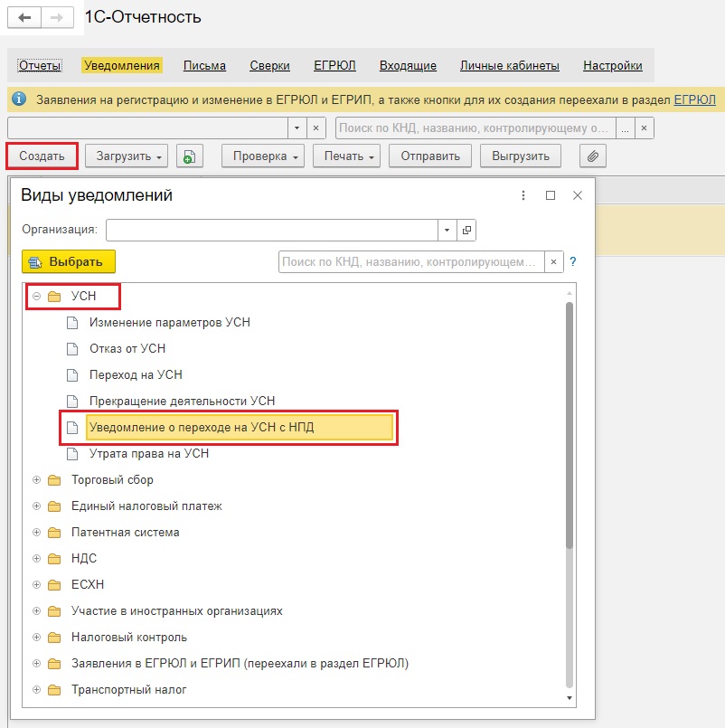Expand Заявления в ЕГРЮЛ и ЕГРИП folder
The image size is (725, 728).
[37, 664]
